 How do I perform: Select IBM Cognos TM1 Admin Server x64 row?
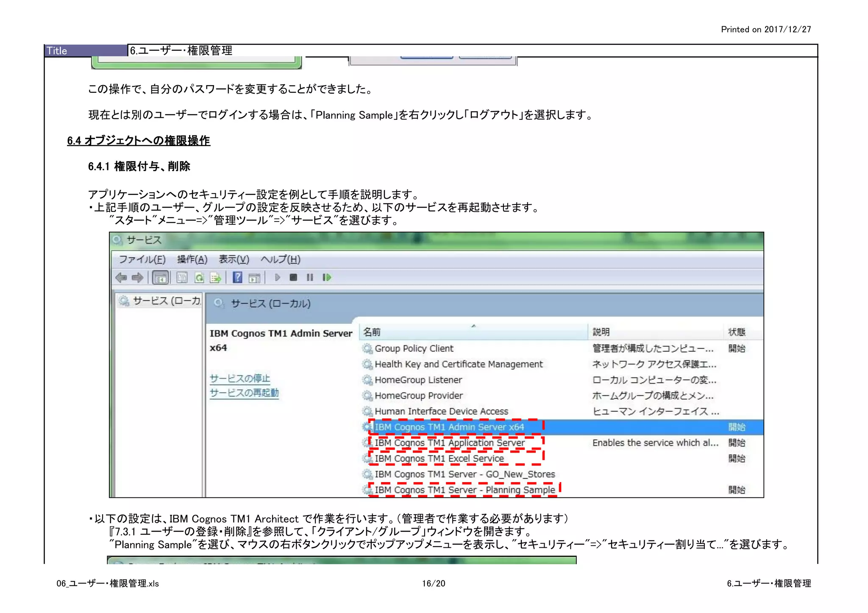[562, 427]
